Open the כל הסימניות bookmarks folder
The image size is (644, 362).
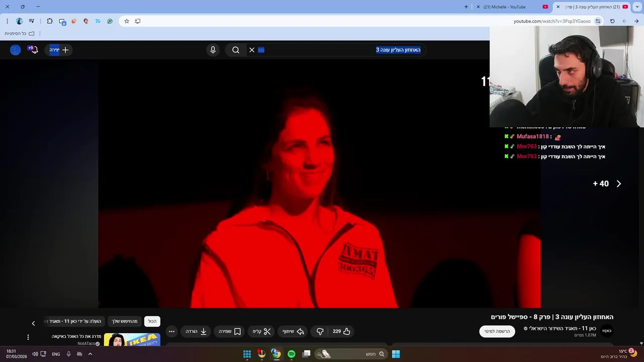click(20, 34)
